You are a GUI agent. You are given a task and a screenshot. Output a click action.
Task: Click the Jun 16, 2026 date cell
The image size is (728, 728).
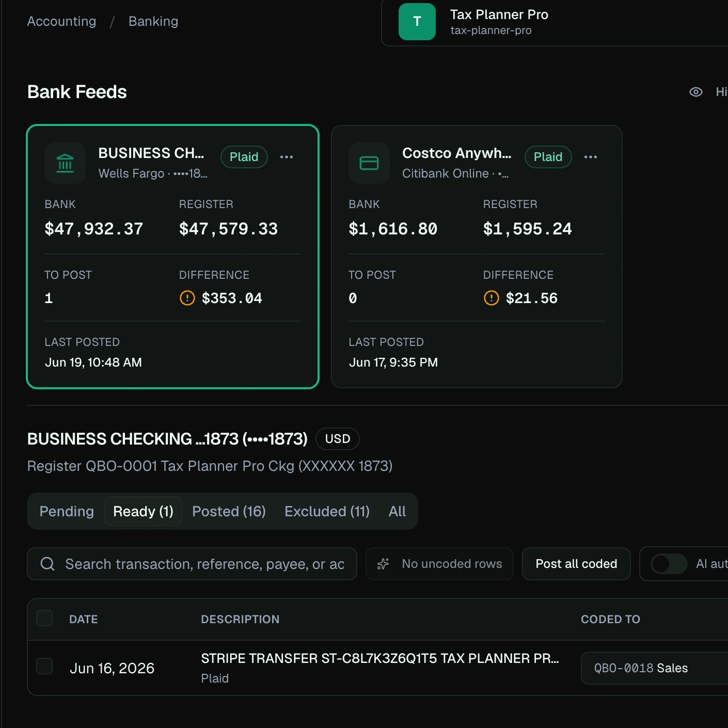[x=112, y=668]
